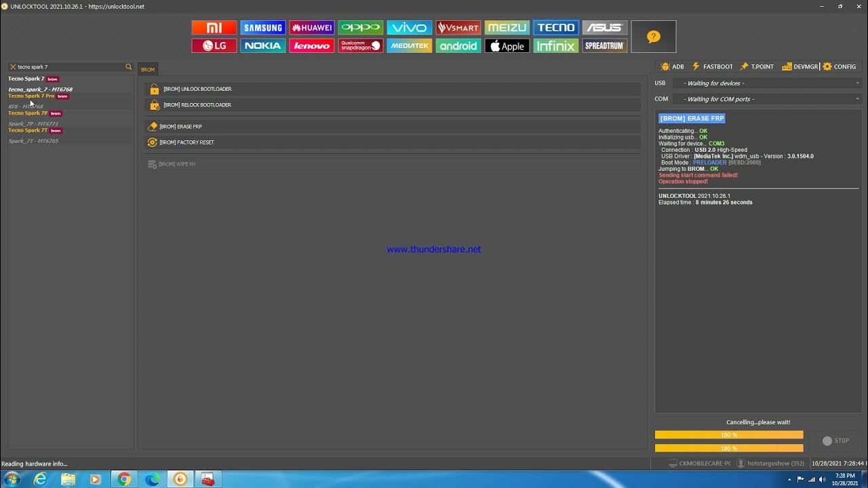Click the upper 100% progress bar
Viewport: 868px width, 488px height.
click(729, 435)
